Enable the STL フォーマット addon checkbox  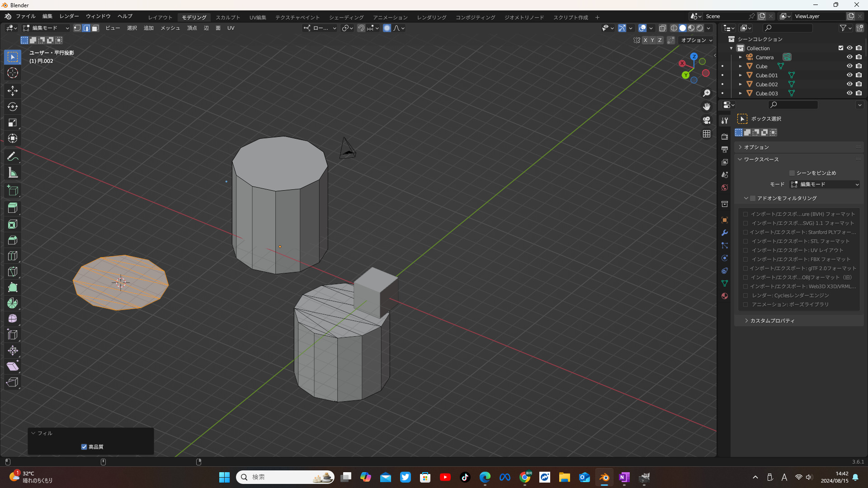click(x=745, y=241)
